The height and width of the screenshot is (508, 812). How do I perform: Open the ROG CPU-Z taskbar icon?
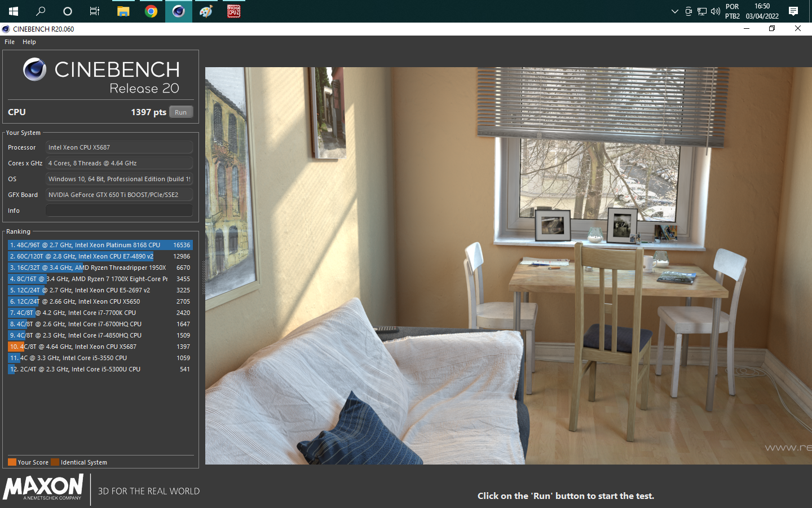pos(233,11)
